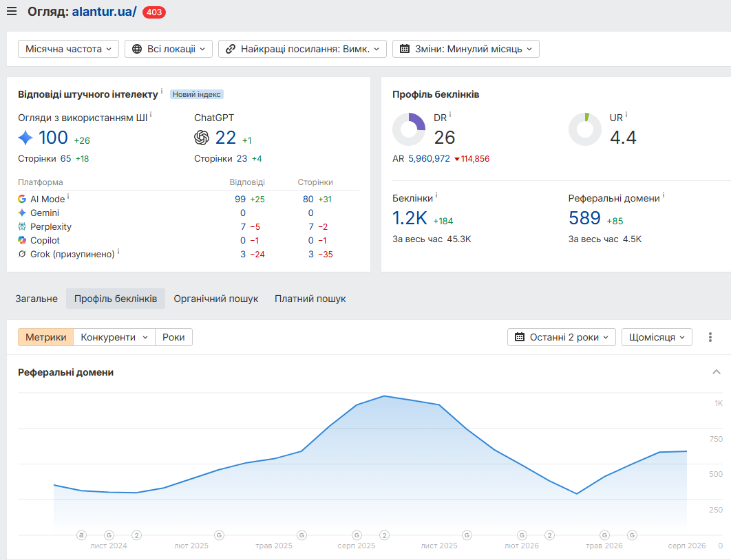731x560 pixels.
Task: Click the Perplexity platform icon
Action: click(x=22, y=226)
